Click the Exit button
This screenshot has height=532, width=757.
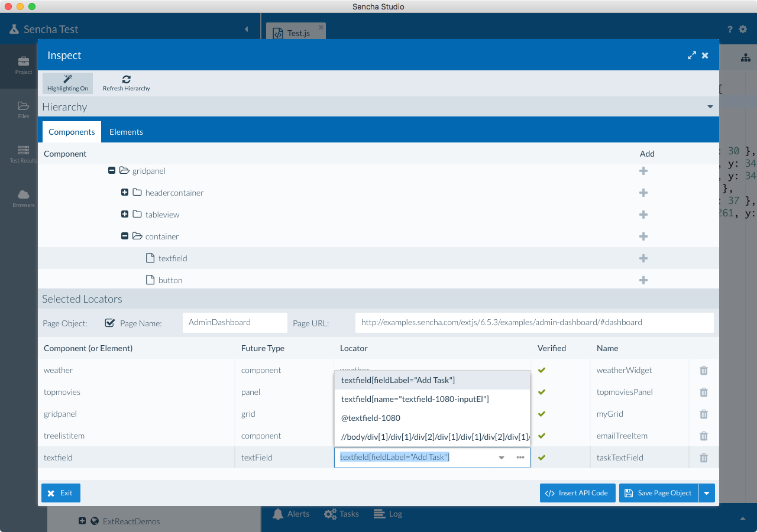tap(61, 493)
